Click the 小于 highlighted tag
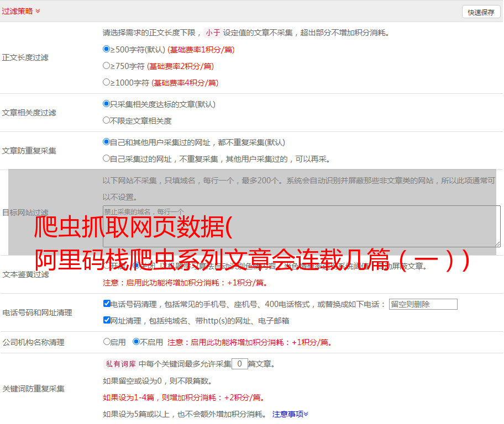The height and width of the screenshot is (424, 504). (213, 33)
